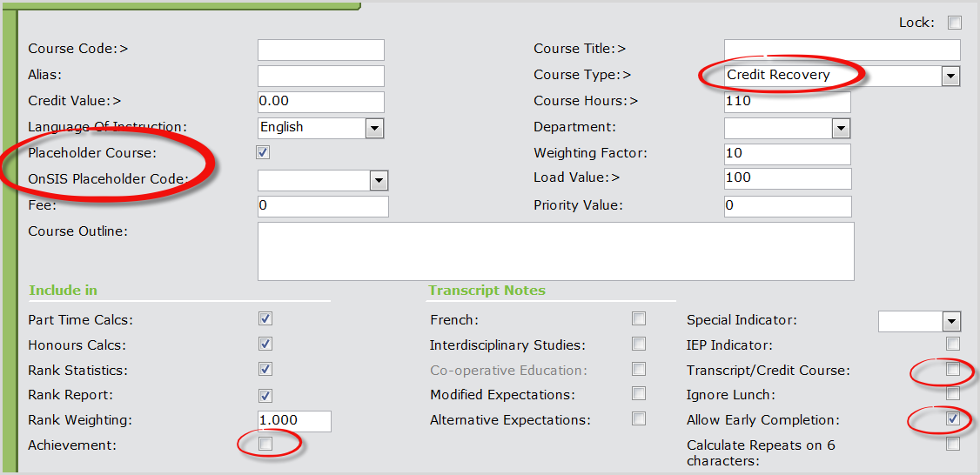This screenshot has height=475, width=980.
Task: Open the Course Type dropdown
Action: pos(950,76)
